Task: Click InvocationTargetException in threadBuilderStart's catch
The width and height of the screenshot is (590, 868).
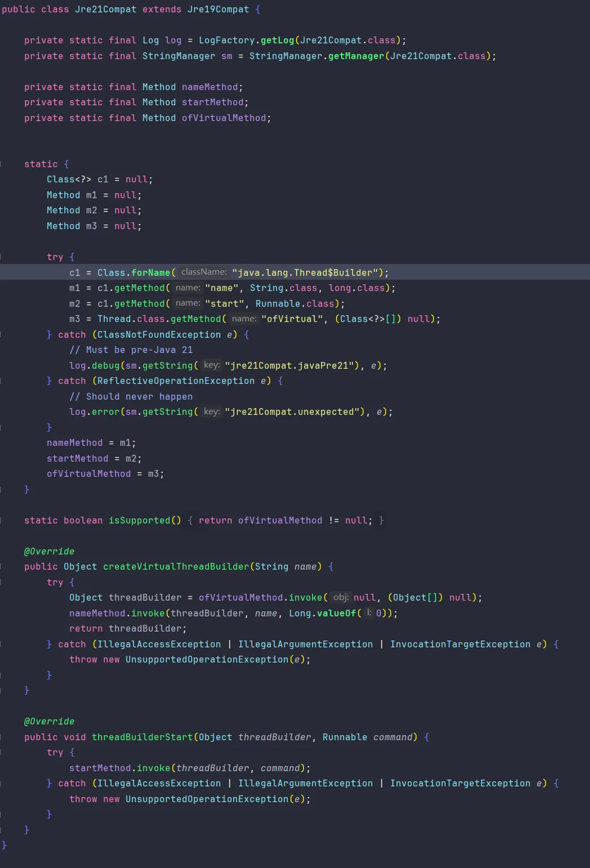Action: point(461,784)
